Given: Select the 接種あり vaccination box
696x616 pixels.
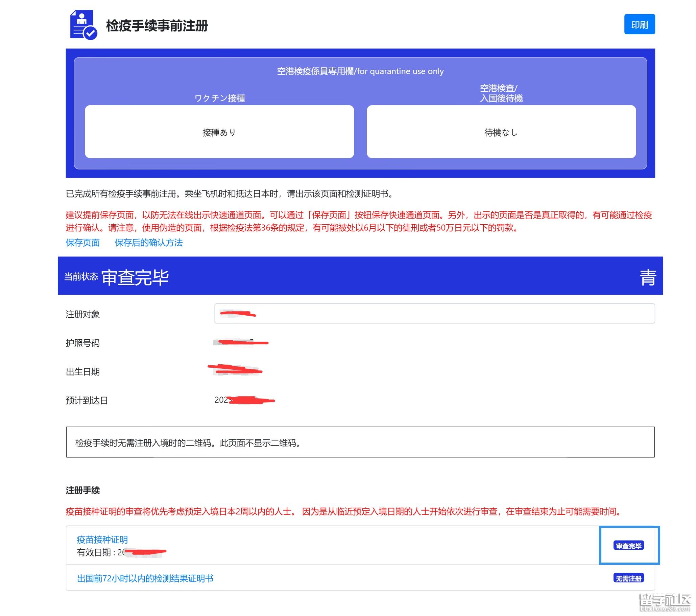Looking at the screenshot, I should point(219,132).
